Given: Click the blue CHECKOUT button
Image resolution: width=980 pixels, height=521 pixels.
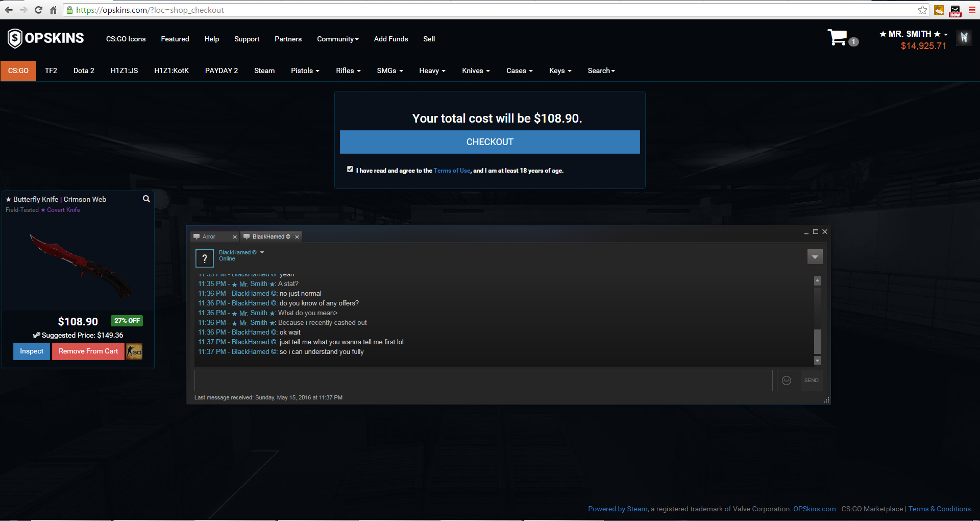Looking at the screenshot, I should click(x=490, y=142).
